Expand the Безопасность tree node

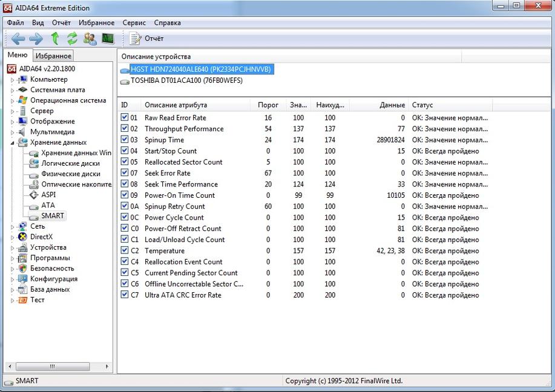coord(12,269)
